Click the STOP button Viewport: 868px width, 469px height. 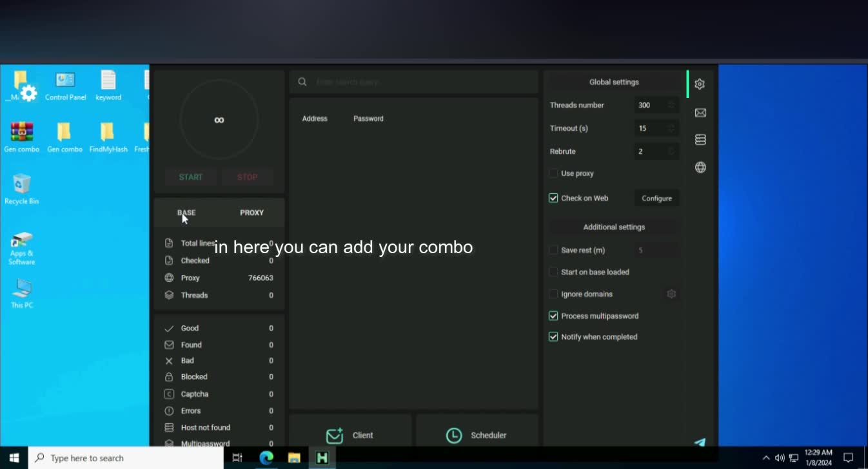pyautogui.click(x=247, y=177)
